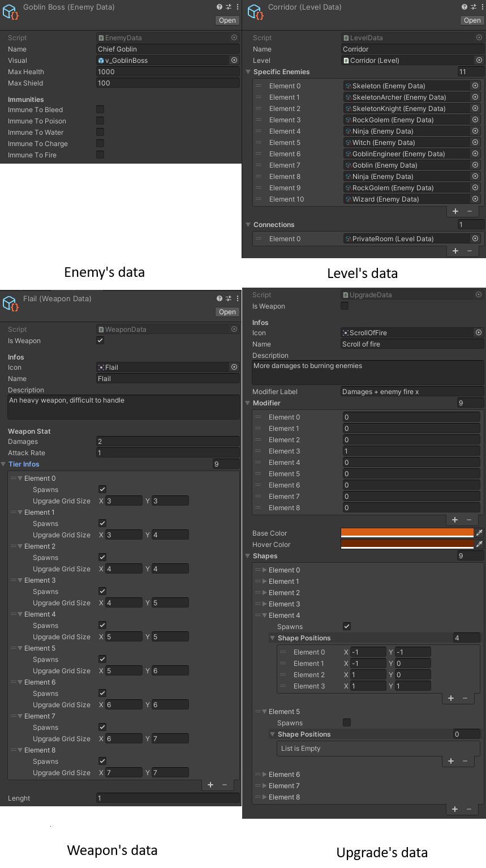Click Open button for Corridor asset
This screenshot has height=868, width=486.
click(472, 20)
